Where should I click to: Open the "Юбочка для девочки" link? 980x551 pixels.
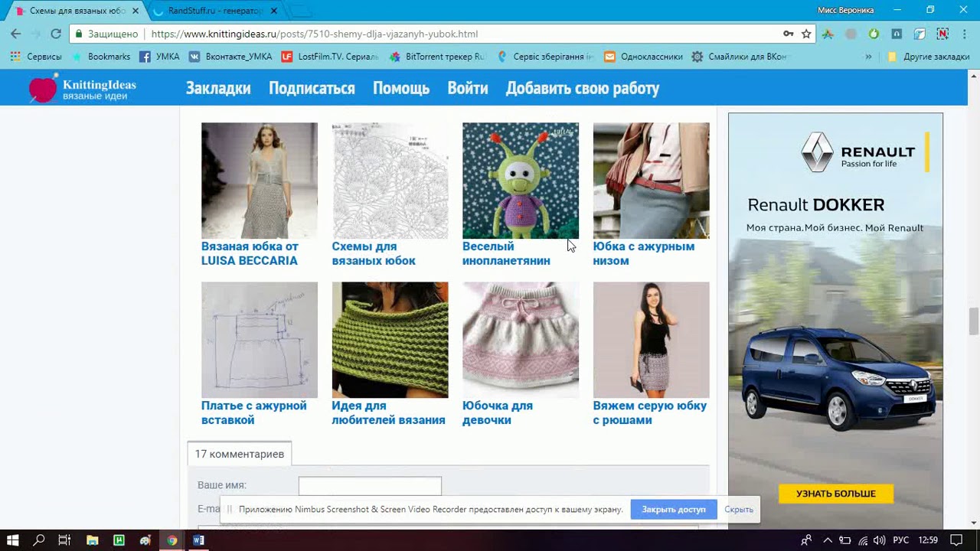click(498, 412)
